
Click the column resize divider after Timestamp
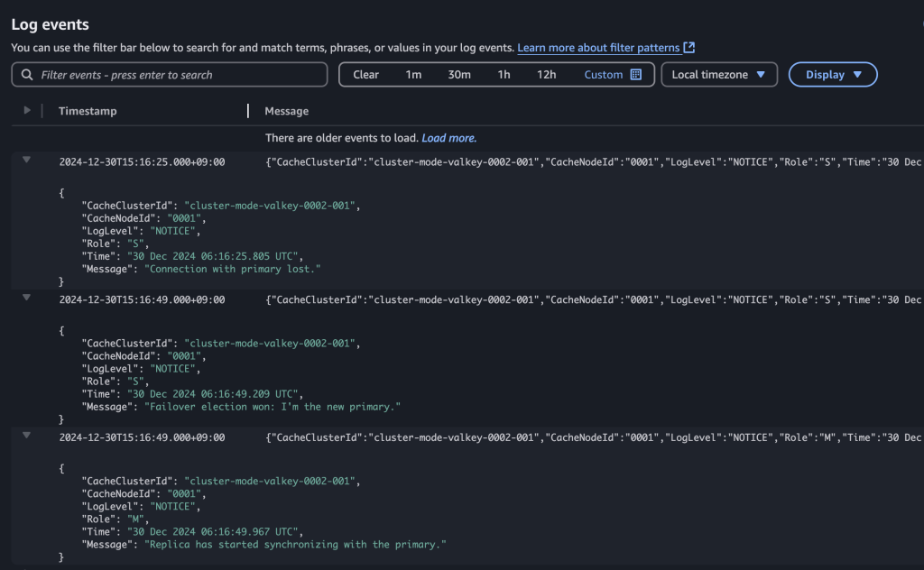pos(248,111)
